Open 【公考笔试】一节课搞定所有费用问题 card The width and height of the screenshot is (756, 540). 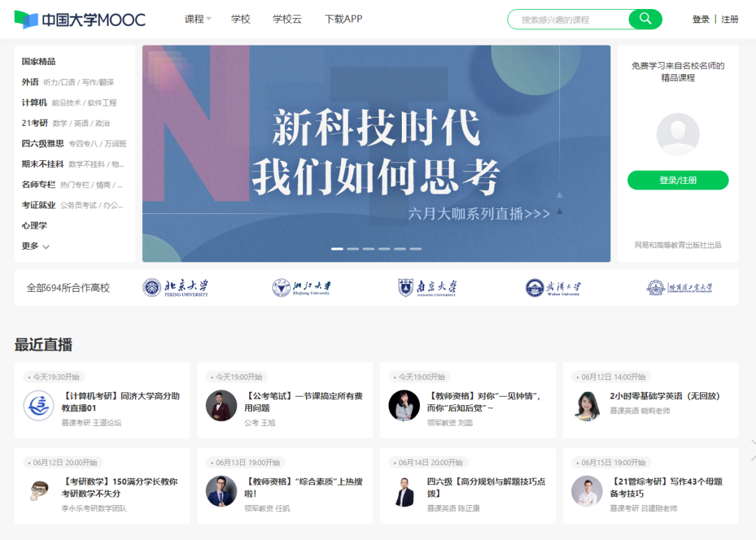coord(285,400)
